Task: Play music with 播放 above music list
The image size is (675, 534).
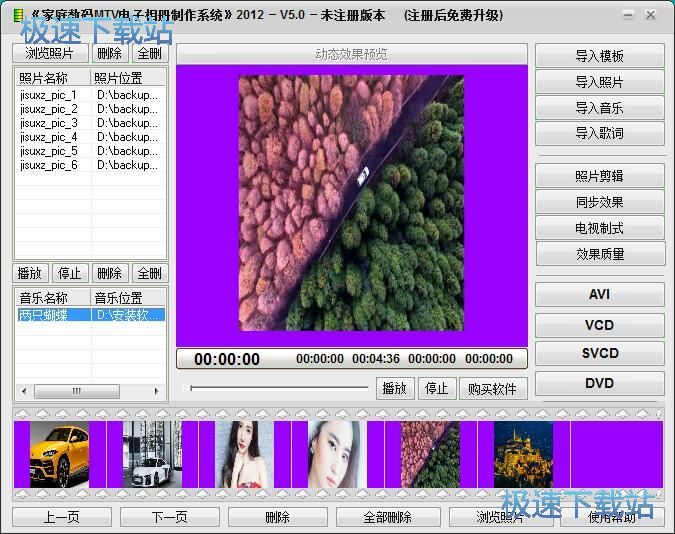Action: (30, 273)
